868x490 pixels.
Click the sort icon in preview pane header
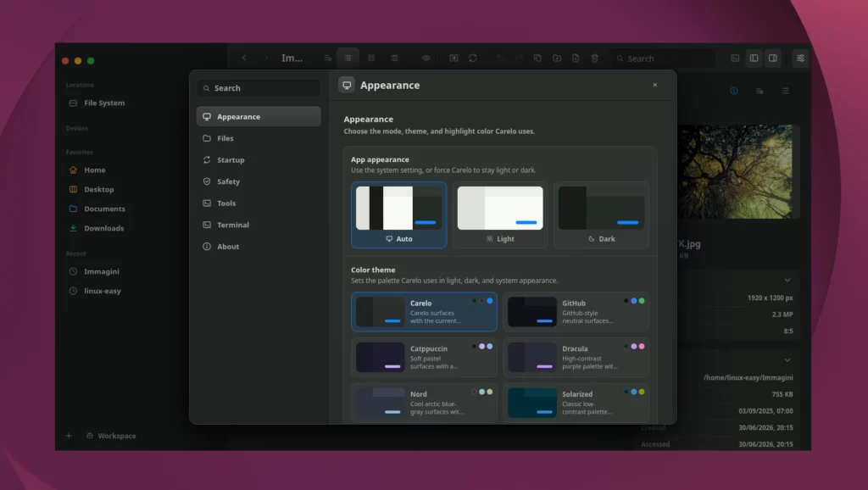coord(759,91)
